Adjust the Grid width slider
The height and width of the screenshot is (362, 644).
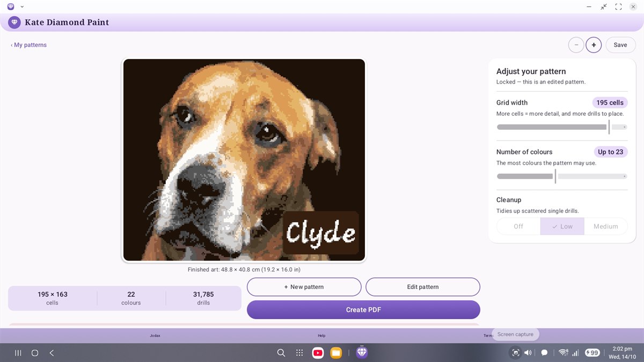[562, 127]
